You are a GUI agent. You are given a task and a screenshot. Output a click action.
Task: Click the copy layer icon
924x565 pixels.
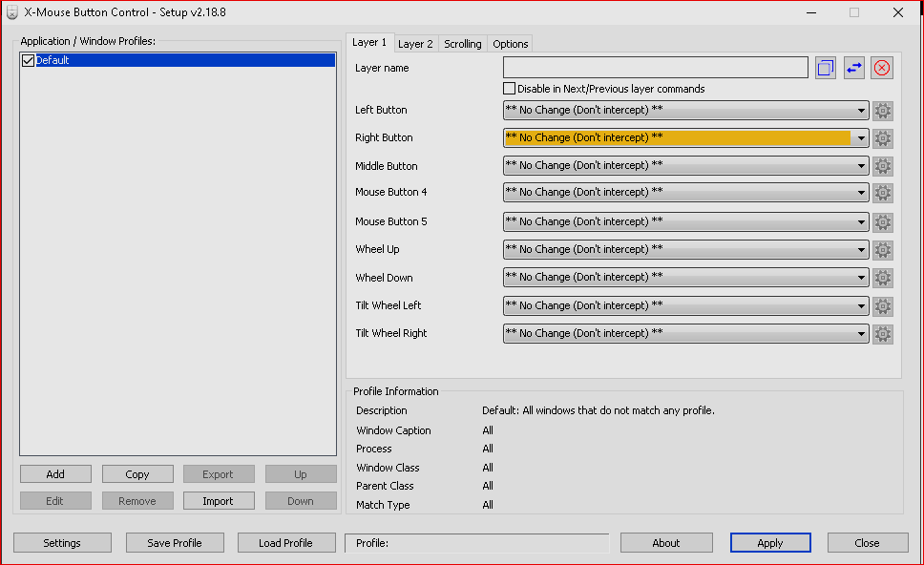(x=826, y=68)
